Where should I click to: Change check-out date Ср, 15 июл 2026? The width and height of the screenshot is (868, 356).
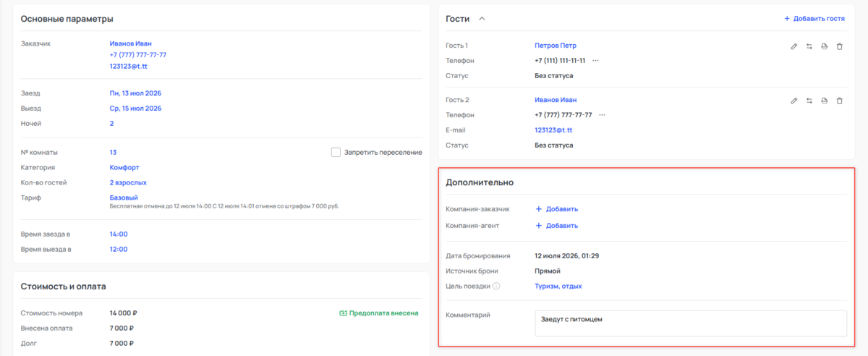(x=136, y=109)
